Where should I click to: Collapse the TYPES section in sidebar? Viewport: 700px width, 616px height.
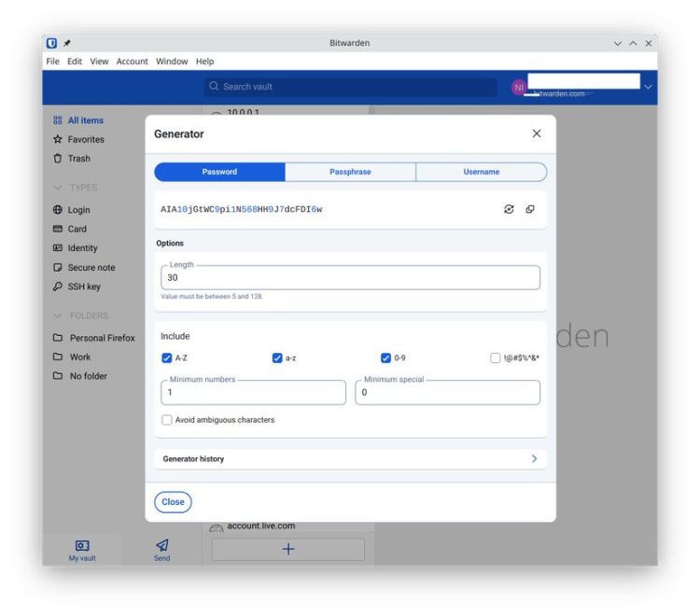pyautogui.click(x=58, y=188)
